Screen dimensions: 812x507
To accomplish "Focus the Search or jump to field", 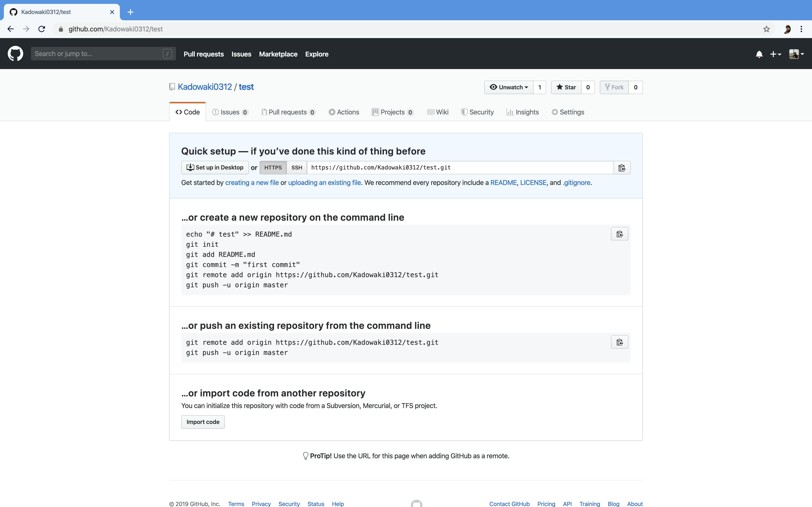I will click(103, 54).
